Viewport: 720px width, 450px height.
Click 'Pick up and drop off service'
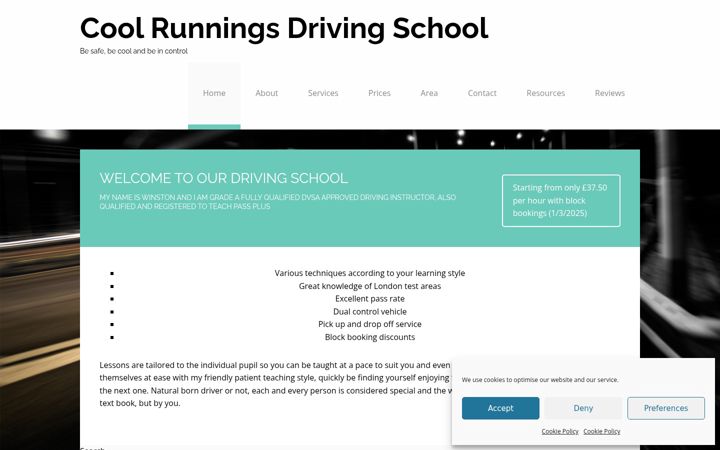coord(370,324)
